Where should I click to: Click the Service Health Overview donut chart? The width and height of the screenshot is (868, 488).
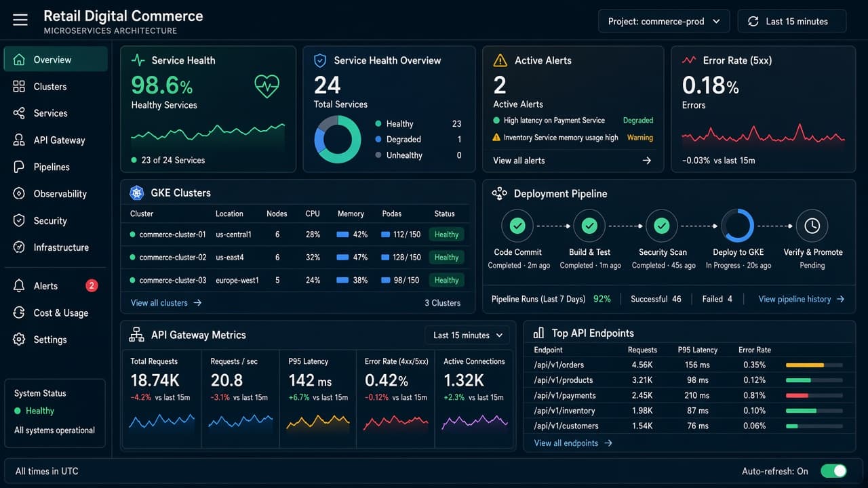(x=337, y=139)
